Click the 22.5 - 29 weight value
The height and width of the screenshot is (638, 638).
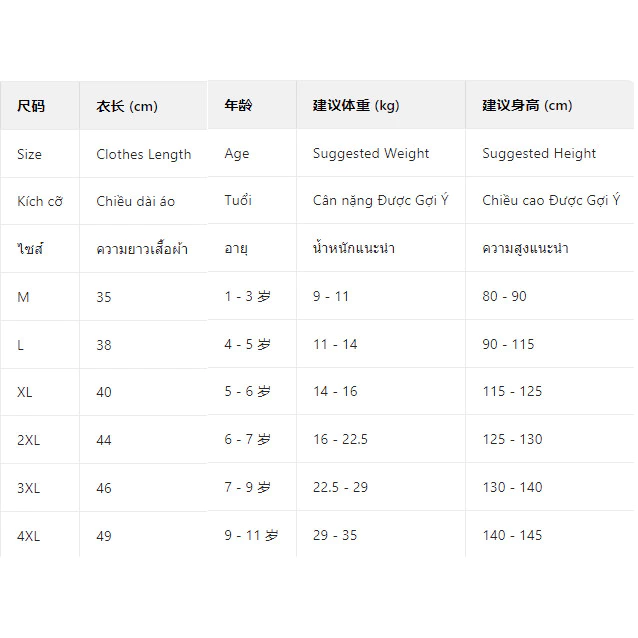click(341, 487)
